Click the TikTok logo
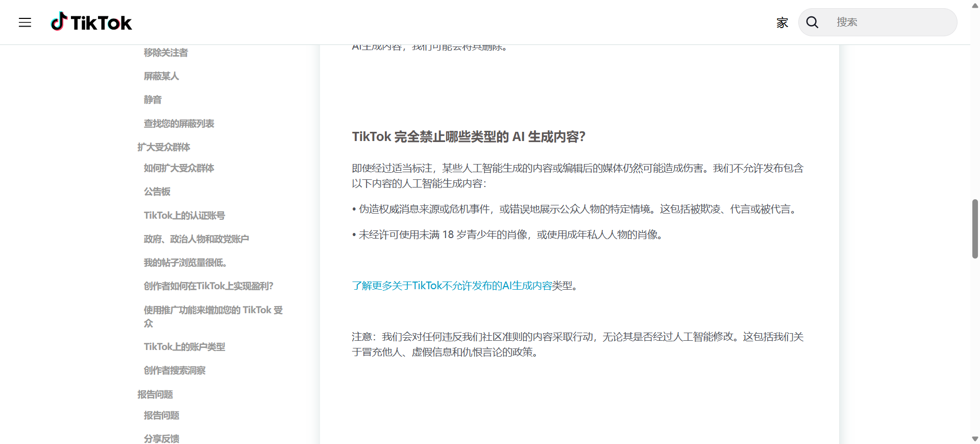 [x=91, y=22]
